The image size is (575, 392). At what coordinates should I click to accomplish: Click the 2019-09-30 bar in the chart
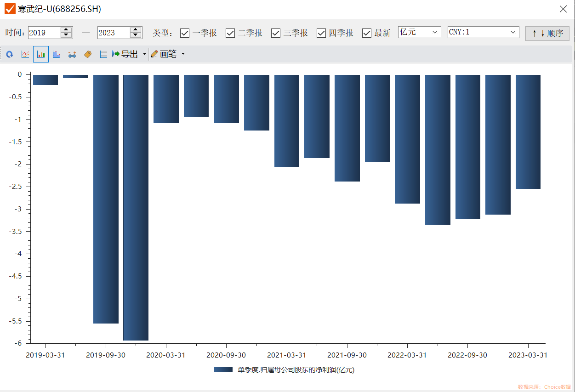tap(106, 199)
